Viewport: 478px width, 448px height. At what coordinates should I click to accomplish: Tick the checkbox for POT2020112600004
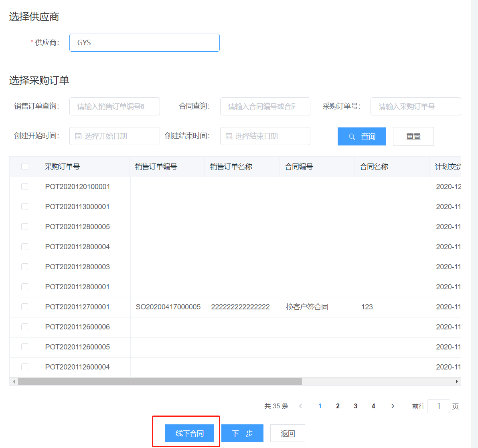click(24, 367)
